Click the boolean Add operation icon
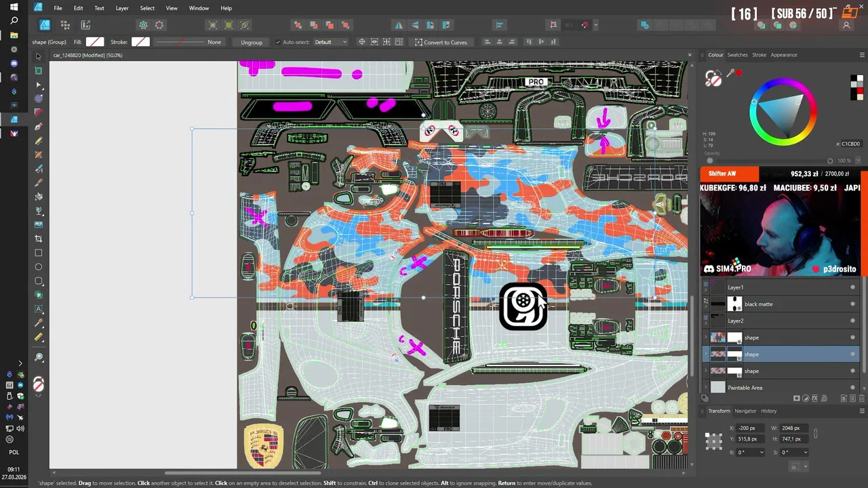The height and width of the screenshot is (488, 868). (644, 25)
